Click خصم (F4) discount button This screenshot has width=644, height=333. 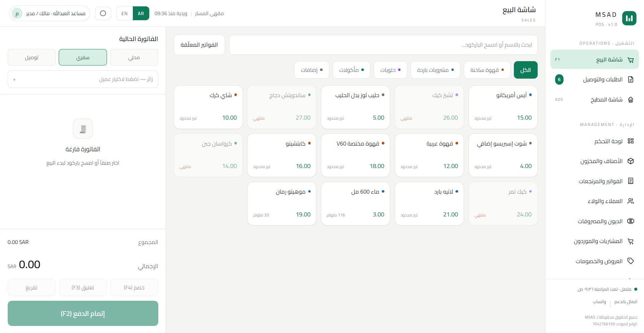[134, 288]
